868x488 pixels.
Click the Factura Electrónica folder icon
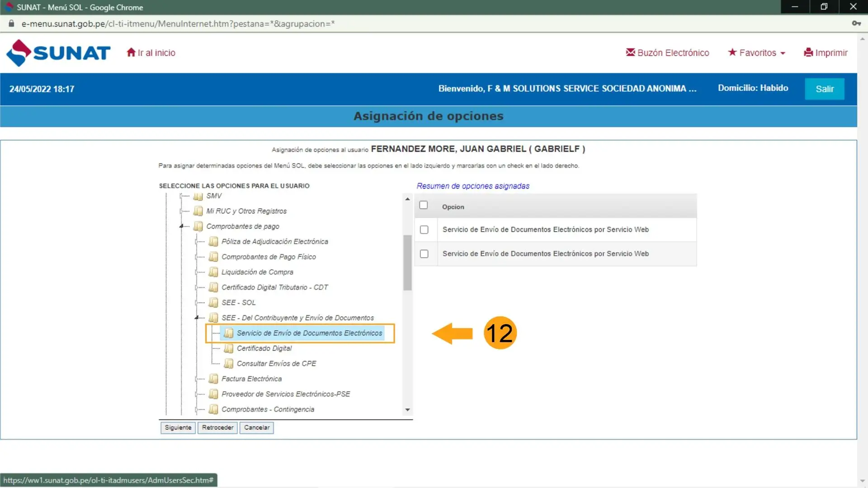(213, 379)
